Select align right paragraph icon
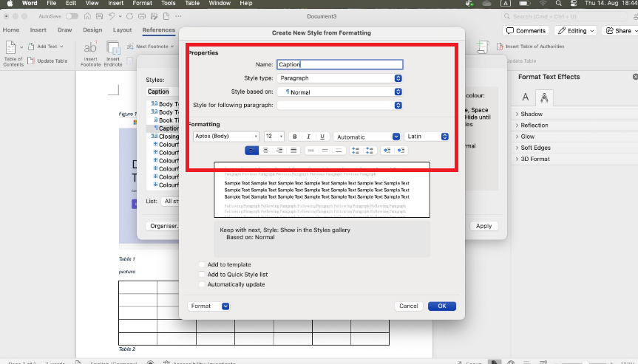This screenshot has width=638, height=364. pos(279,151)
